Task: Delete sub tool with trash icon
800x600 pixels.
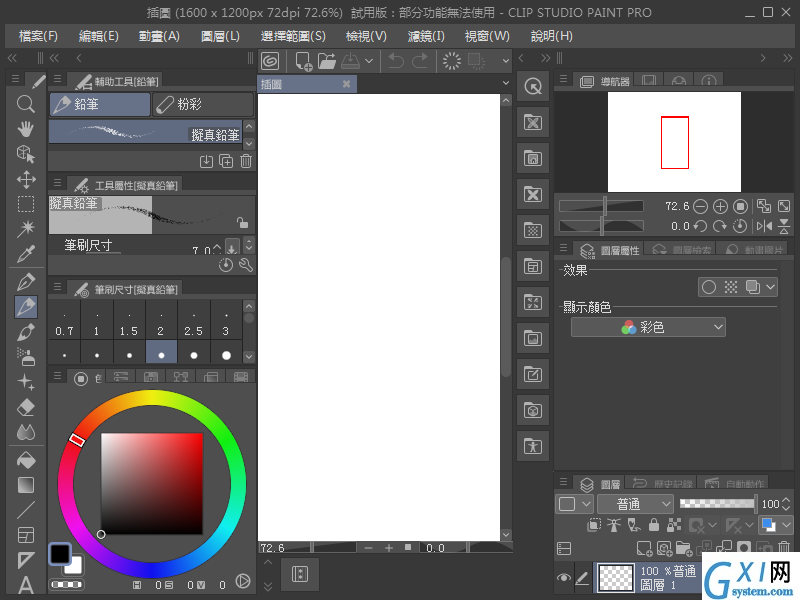Action: click(x=246, y=161)
